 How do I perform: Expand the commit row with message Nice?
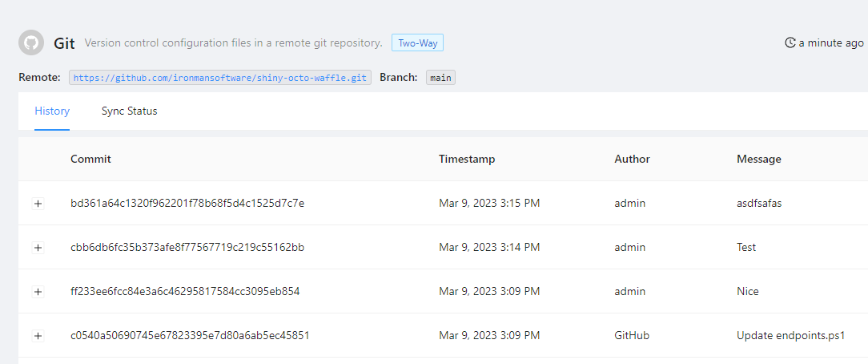pyautogui.click(x=38, y=292)
